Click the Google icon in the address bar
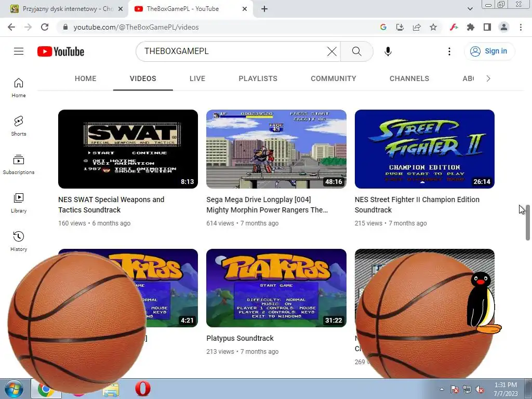 (x=383, y=27)
